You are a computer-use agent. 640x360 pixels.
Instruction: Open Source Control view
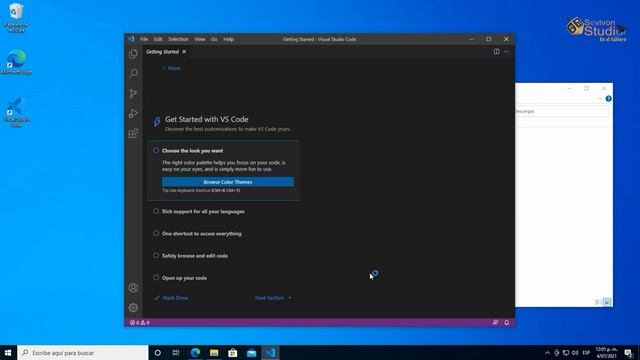(x=133, y=93)
